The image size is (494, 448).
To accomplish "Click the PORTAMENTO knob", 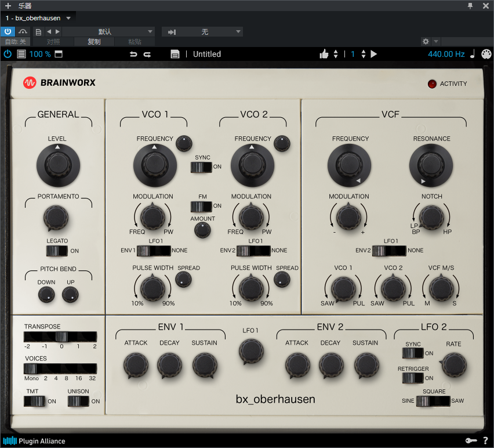I will pyautogui.click(x=56, y=218).
